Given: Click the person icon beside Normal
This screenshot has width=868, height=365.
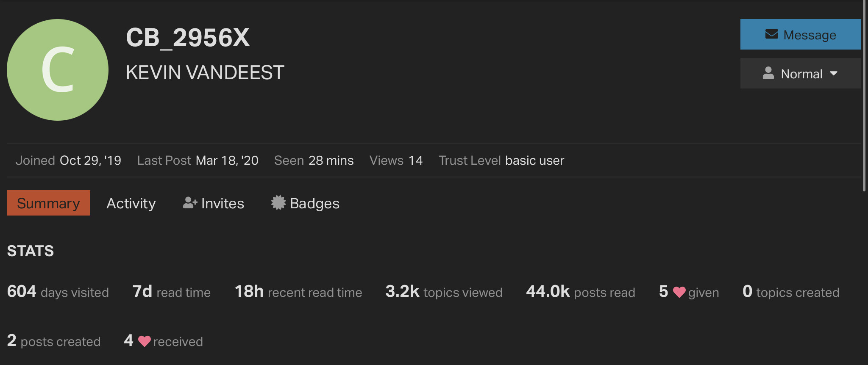Looking at the screenshot, I should click(768, 73).
